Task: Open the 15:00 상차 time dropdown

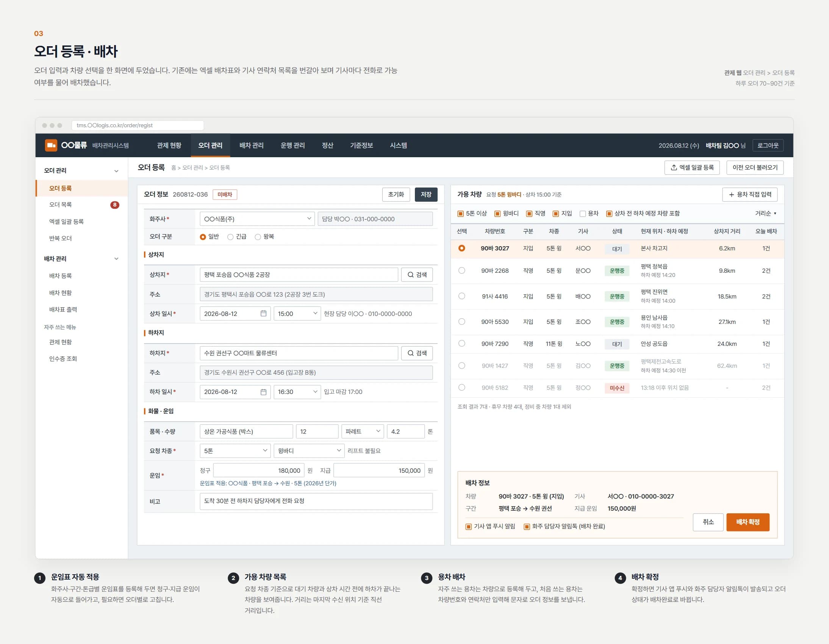Action: 297,313
